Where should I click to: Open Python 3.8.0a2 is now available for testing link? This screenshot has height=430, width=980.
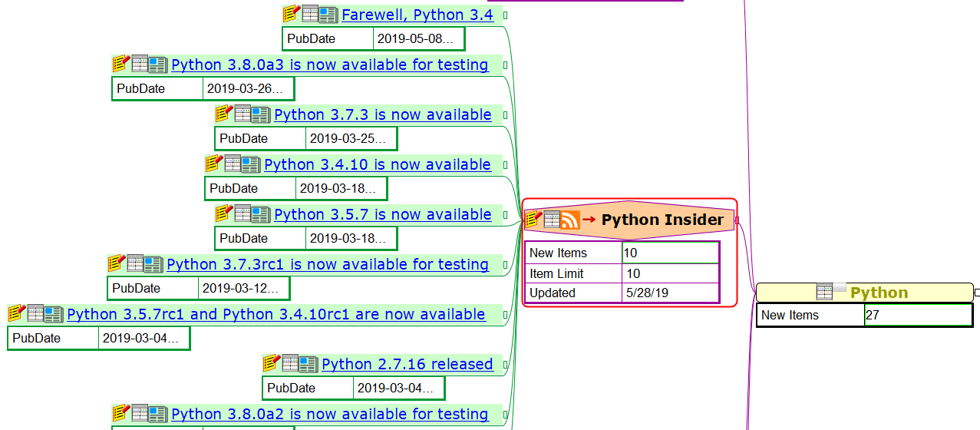[330, 414]
